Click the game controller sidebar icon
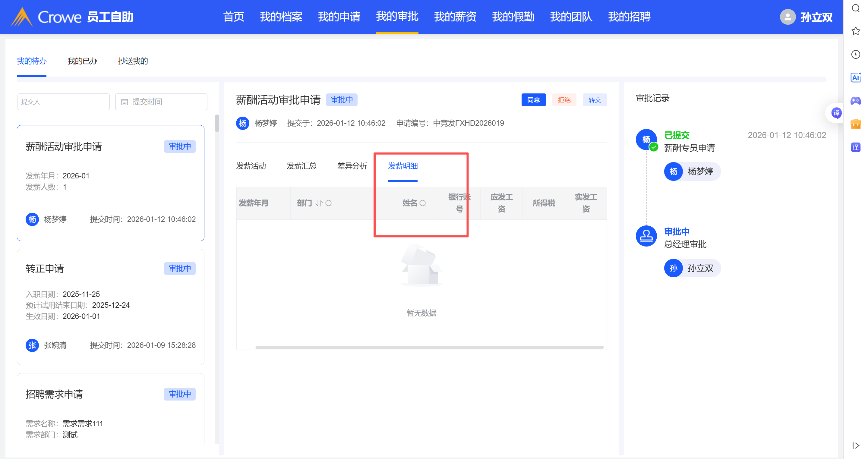 [x=856, y=101]
